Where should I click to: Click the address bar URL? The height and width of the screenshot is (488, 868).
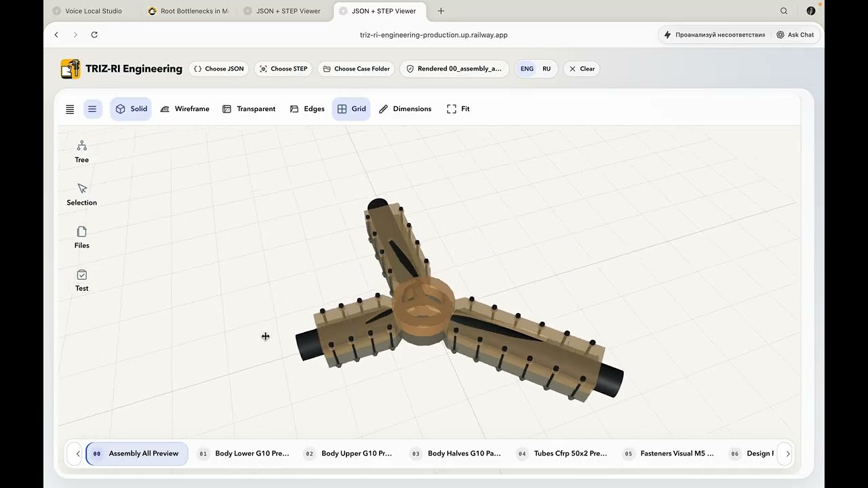433,35
